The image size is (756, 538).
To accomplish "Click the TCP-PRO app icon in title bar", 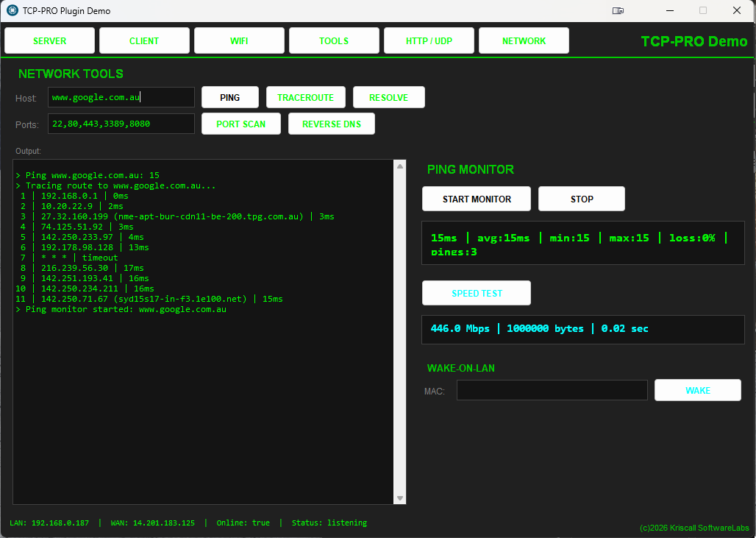I will click(x=12, y=11).
